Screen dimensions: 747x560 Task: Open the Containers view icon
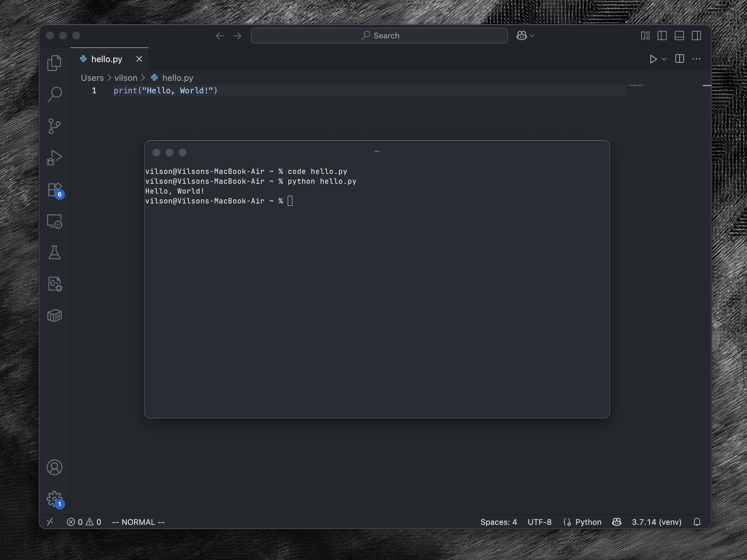[55, 316]
